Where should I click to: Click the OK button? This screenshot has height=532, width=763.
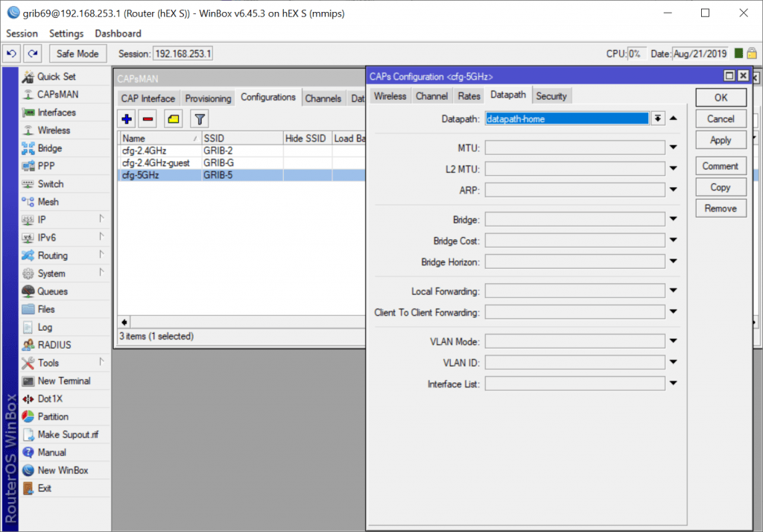[x=721, y=98]
